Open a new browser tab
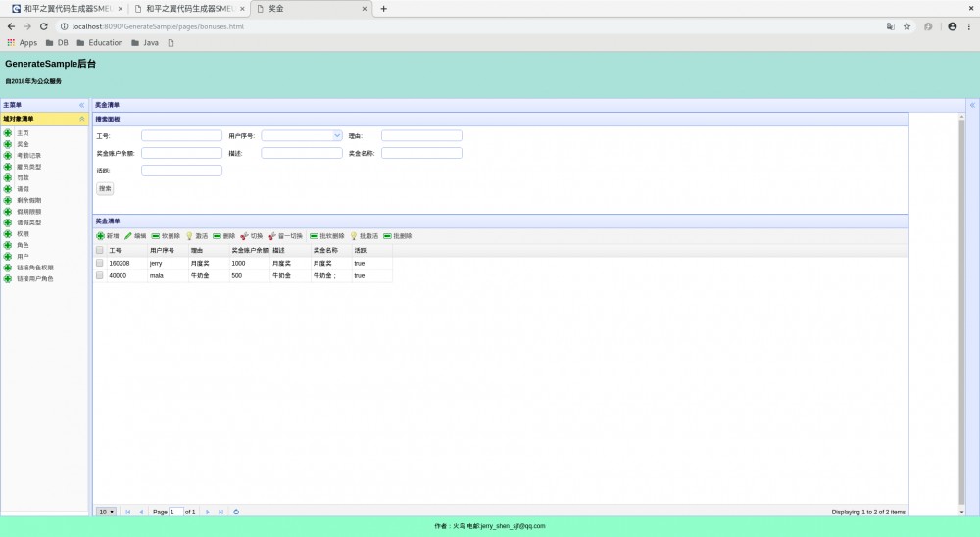980x537 pixels. [384, 9]
